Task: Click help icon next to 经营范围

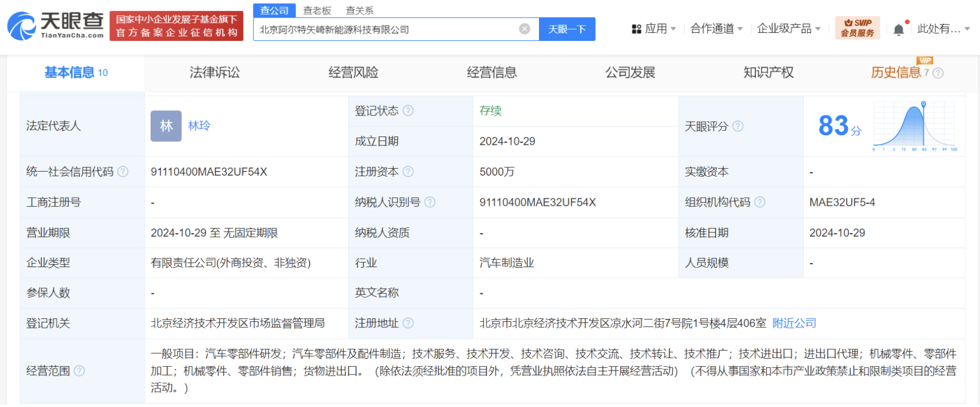Action: click(80, 371)
